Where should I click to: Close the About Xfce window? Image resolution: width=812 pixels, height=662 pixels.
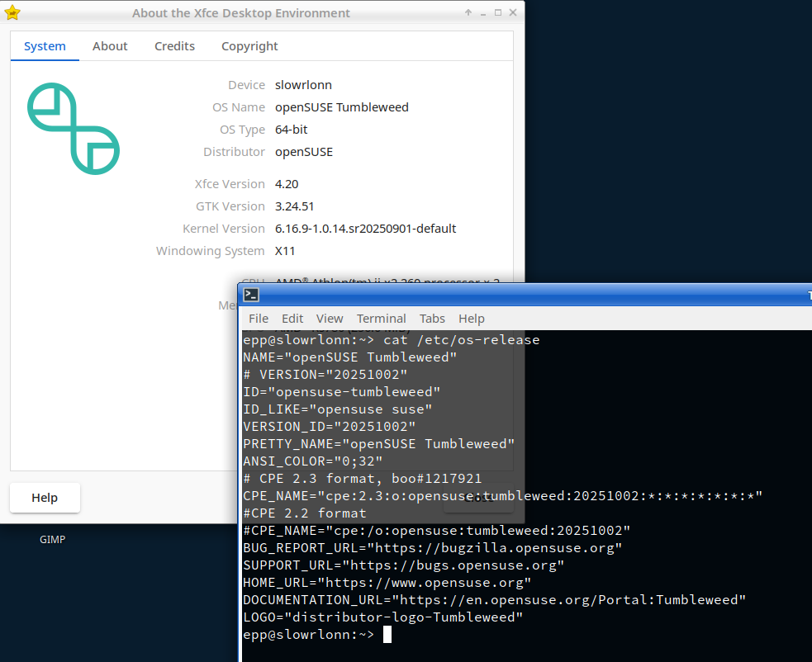coord(512,13)
